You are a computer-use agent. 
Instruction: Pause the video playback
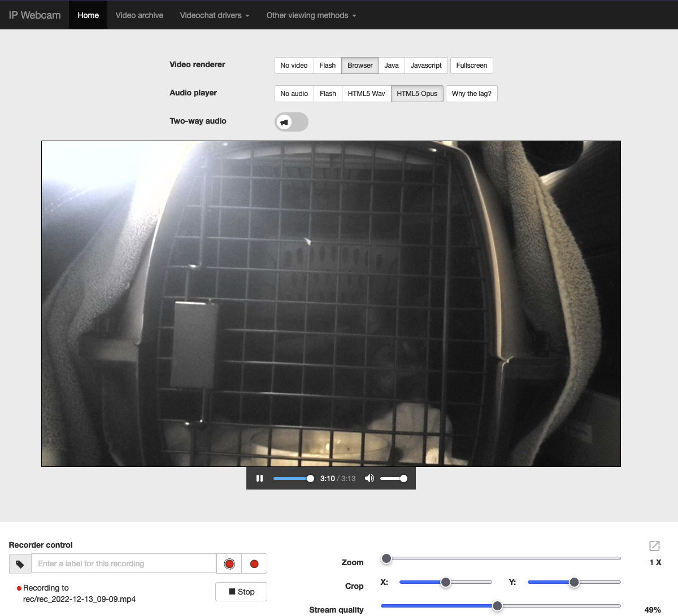(259, 478)
